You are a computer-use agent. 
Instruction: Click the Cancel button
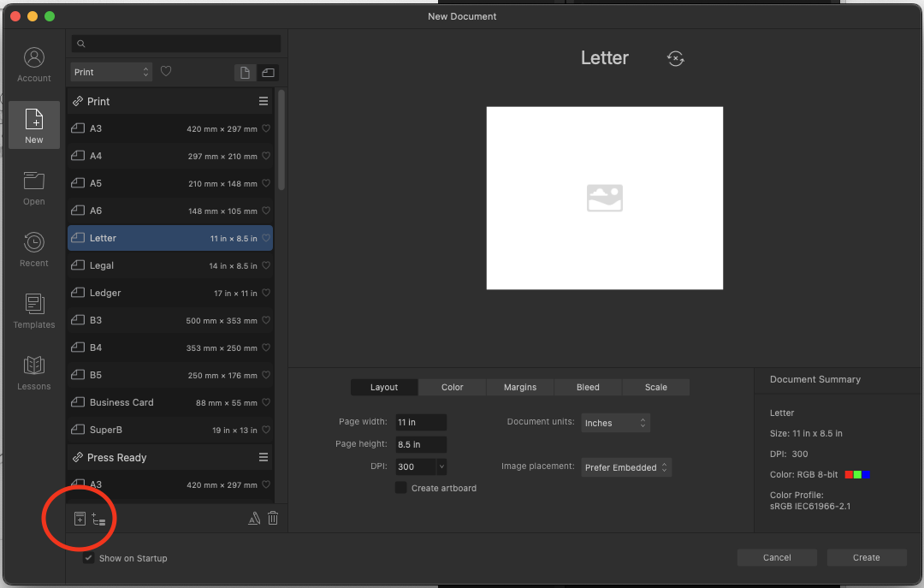(x=777, y=557)
